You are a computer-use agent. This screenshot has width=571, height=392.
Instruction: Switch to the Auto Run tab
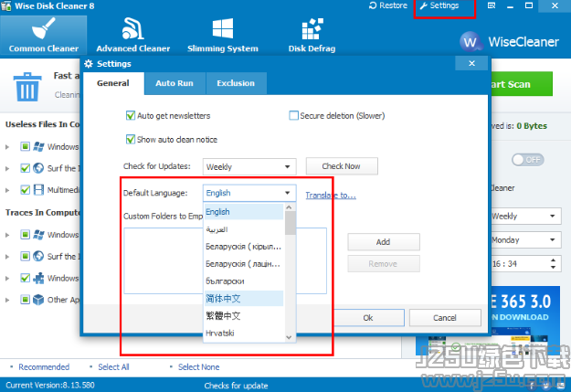(x=174, y=83)
